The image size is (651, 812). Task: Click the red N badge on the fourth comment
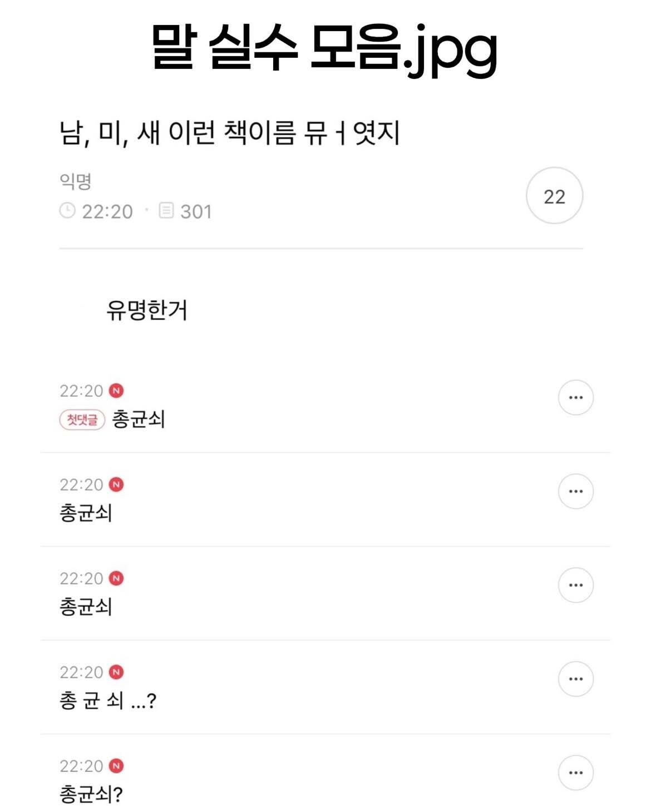point(116,672)
